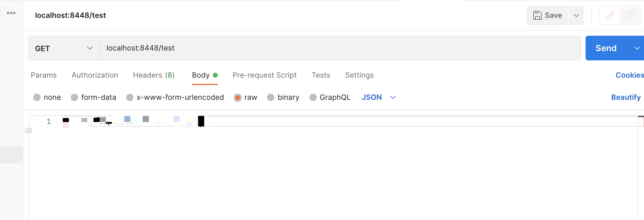Choose x-www-form-urlencoded body type
Screen dimensions: 644x220
130,97
